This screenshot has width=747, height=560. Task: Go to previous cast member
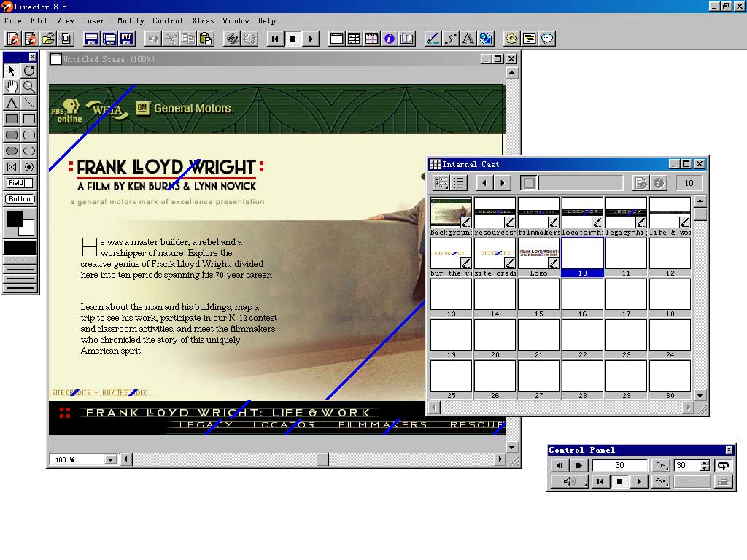(484, 183)
